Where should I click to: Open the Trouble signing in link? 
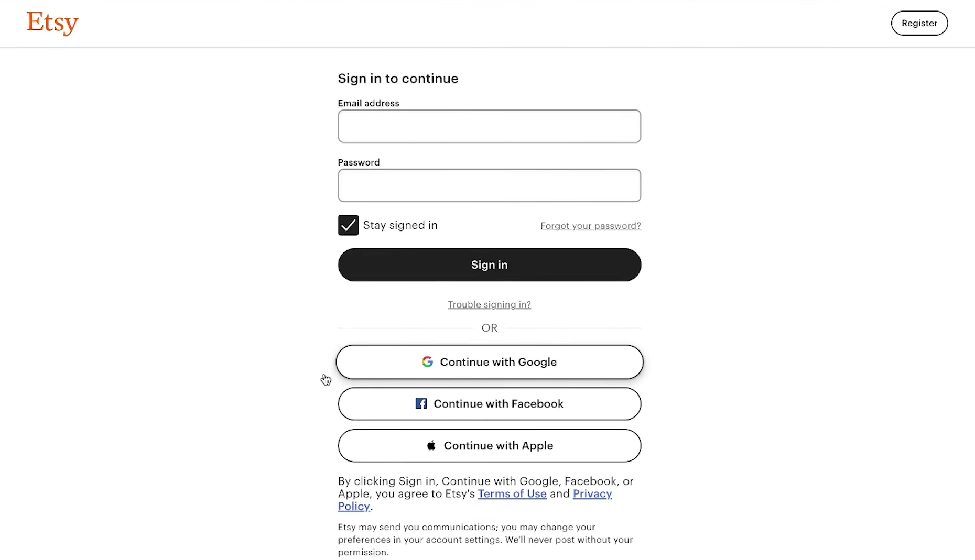(x=489, y=304)
